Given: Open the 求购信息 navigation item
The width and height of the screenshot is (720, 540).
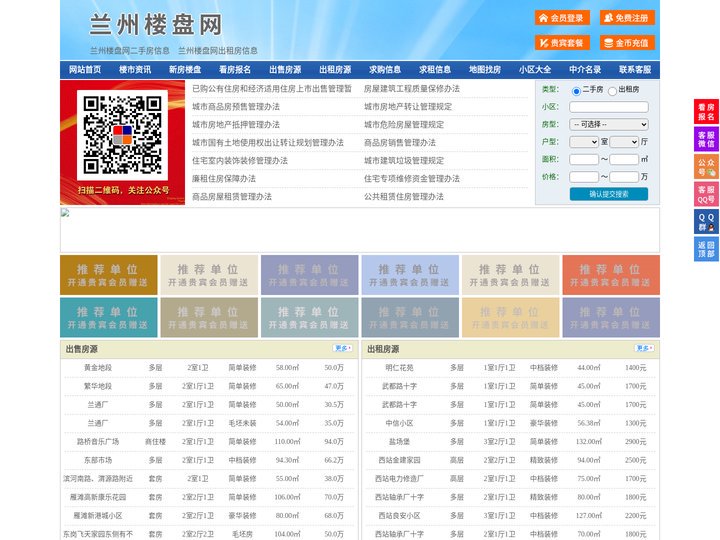Looking at the screenshot, I should coord(385,70).
